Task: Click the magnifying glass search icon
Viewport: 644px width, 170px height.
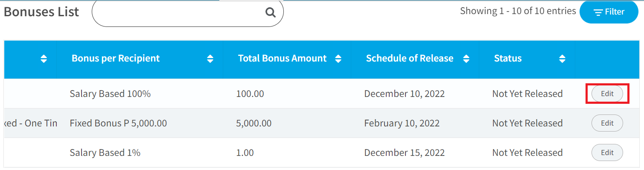Action: 270,12
